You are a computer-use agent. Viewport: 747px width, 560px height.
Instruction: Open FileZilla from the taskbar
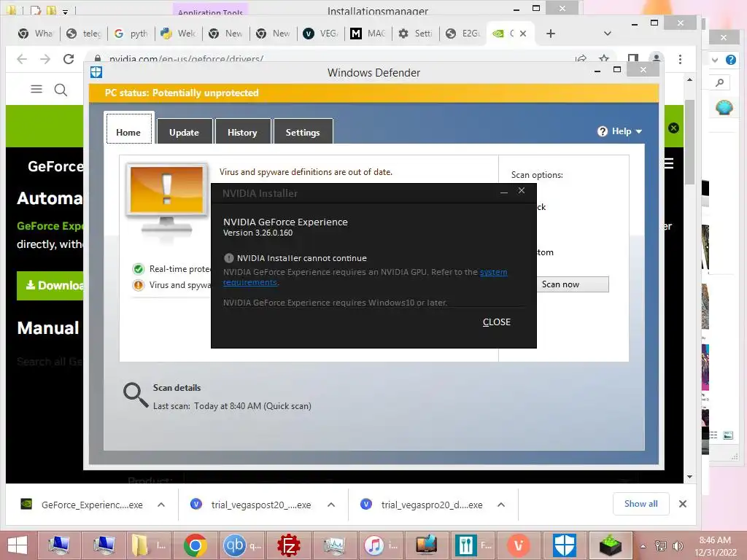pyautogui.click(x=289, y=545)
